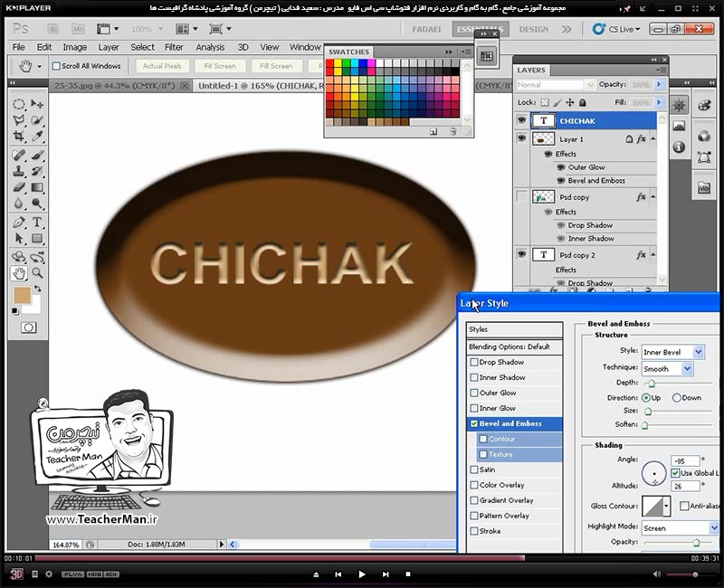The height and width of the screenshot is (588, 724).
Task: Adjust the Depth slider handle
Action: pos(651,383)
